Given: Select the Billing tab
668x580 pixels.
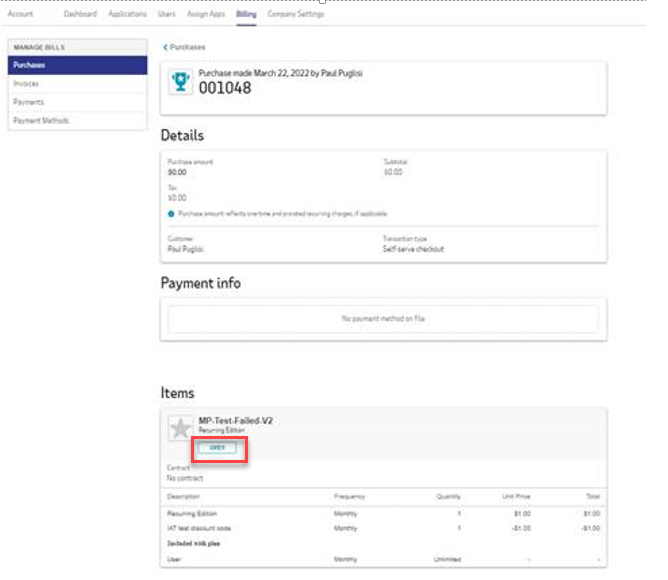Looking at the screenshot, I should coord(246,14).
